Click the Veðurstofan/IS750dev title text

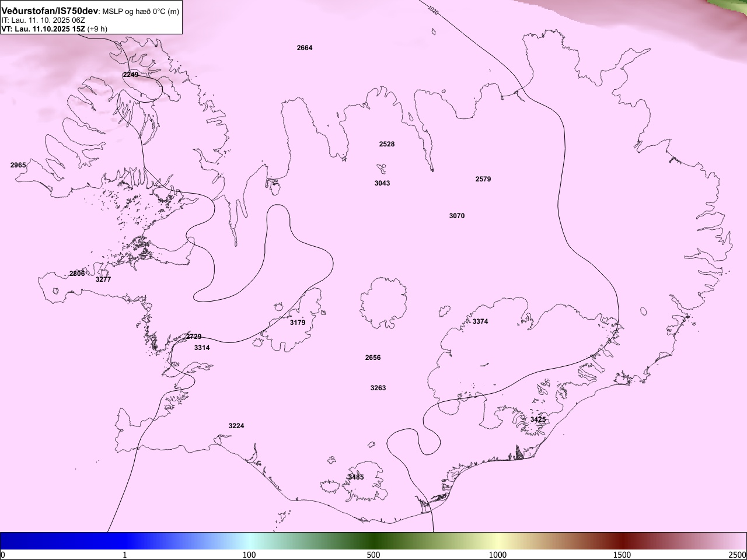point(50,11)
